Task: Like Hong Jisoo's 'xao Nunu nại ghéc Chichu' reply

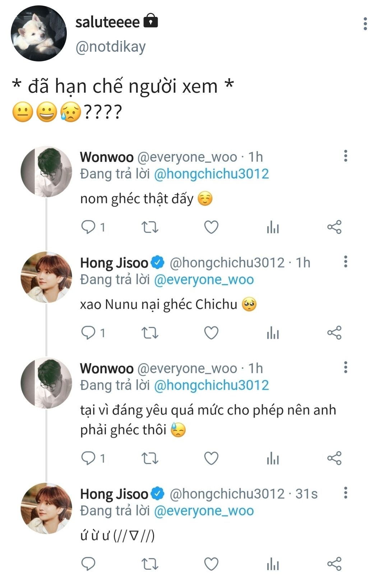Action: [211, 333]
